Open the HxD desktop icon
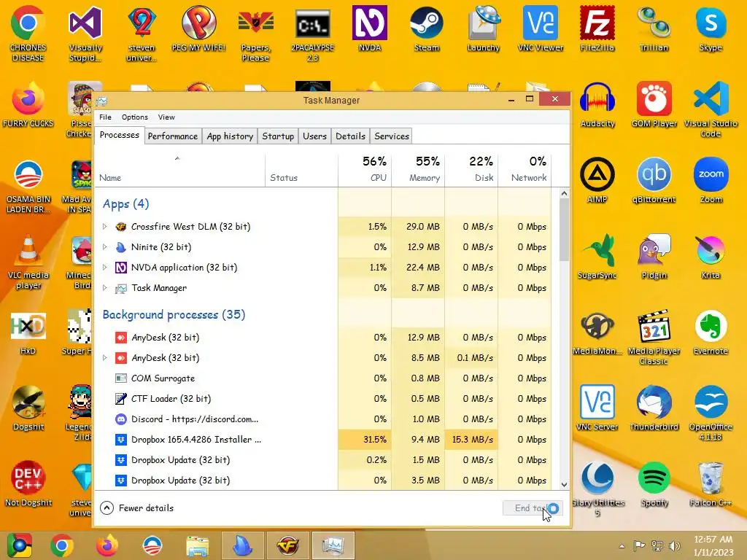This screenshot has height=560, width=747. (x=28, y=332)
